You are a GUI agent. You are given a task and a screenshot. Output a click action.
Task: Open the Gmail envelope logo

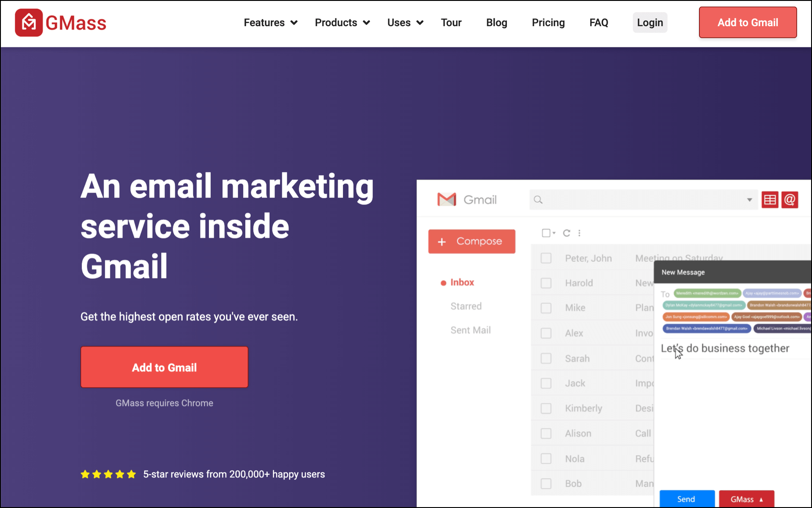tap(447, 200)
